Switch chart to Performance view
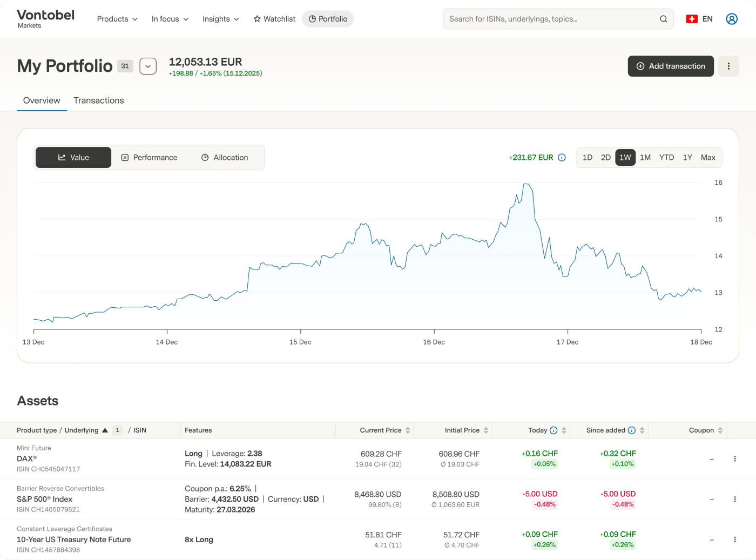 click(x=150, y=158)
